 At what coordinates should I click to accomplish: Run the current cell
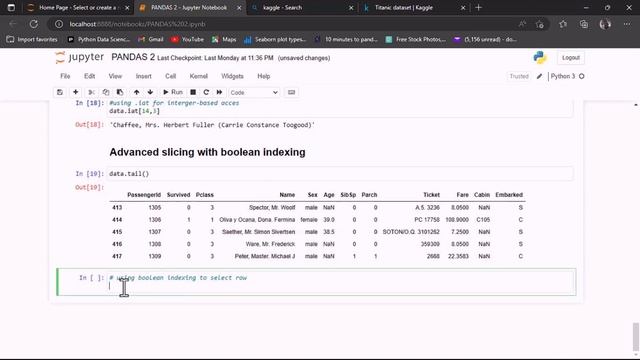tap(173, 92)
